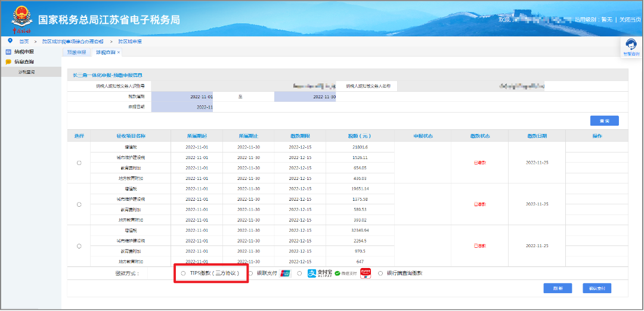Select the 银行端查询缴款 radio button
This screenshot has height=311, width=644.
380,273
